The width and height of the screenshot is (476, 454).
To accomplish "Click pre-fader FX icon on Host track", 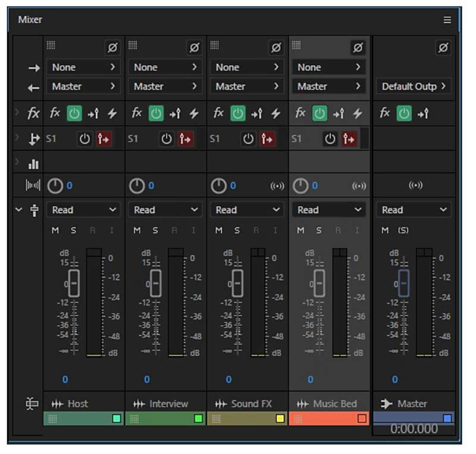I will pyautogui.click(x=93, y=114).
